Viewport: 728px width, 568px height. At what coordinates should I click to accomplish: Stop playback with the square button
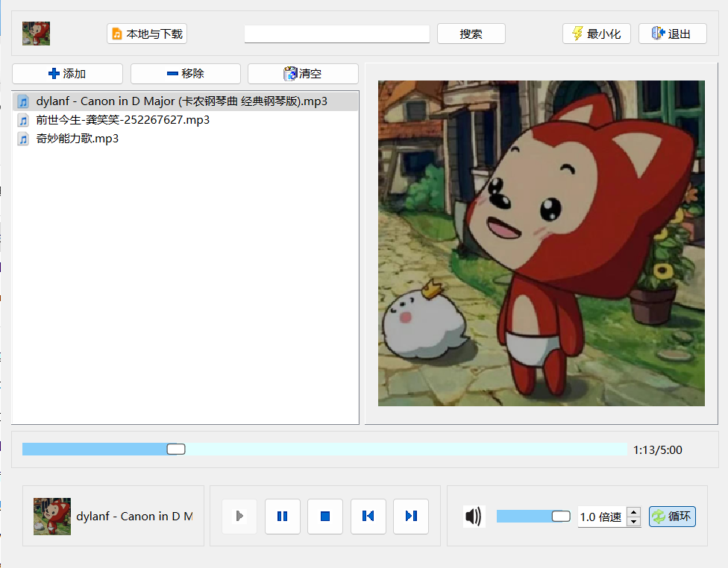pyautogui.click(x=325, y=516)
